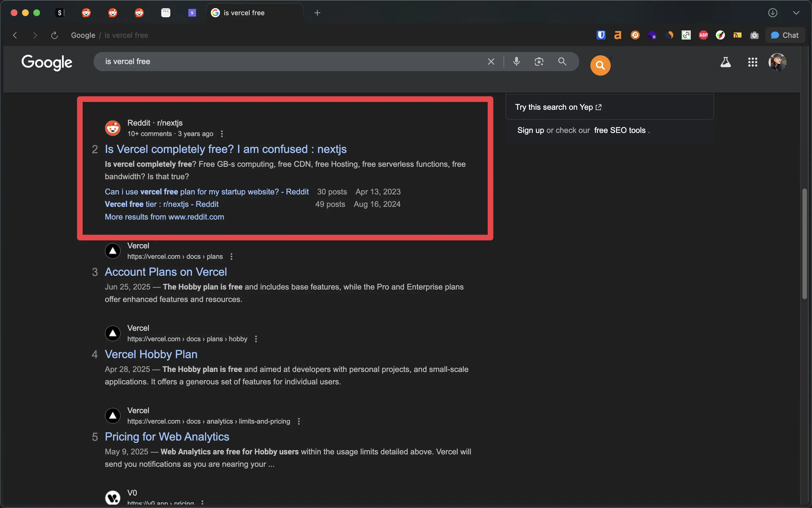The image size is (812, 508).
Task: Open the Adblock Plus ABP extension
Action: [703, 35]
